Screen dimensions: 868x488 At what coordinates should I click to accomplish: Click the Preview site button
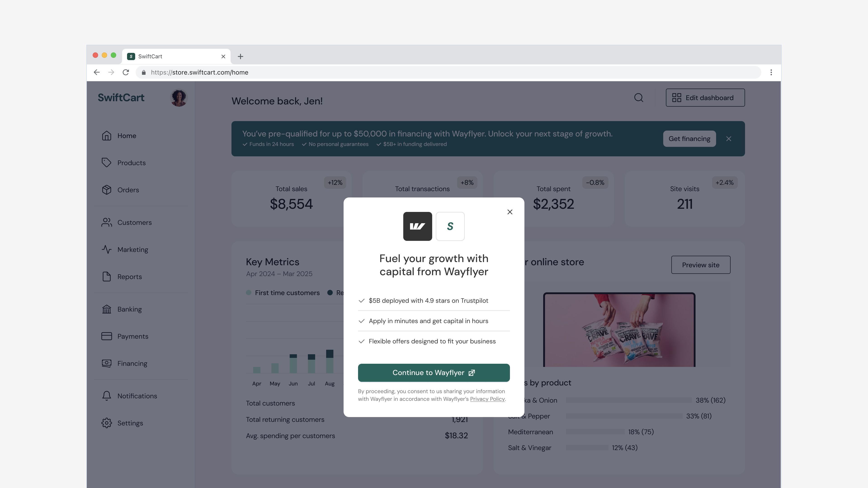(701, 265)
